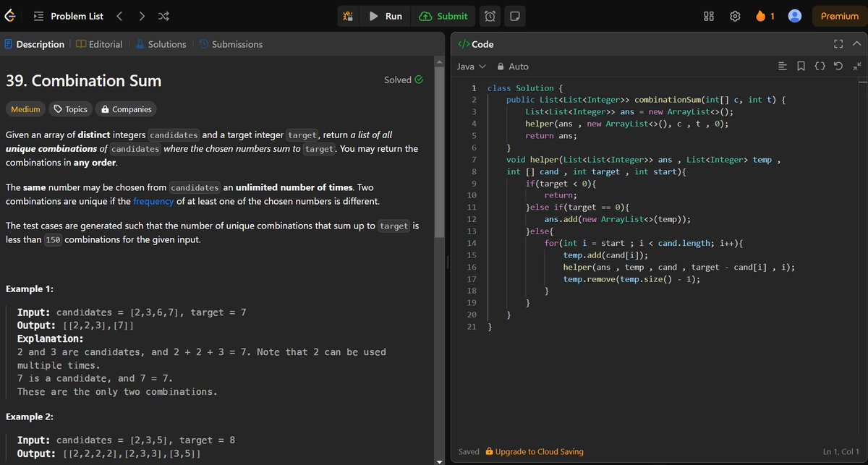Viewport: 868px width, 465px height.
Task: Open the Problem List panel
Action: click(68, 16)
